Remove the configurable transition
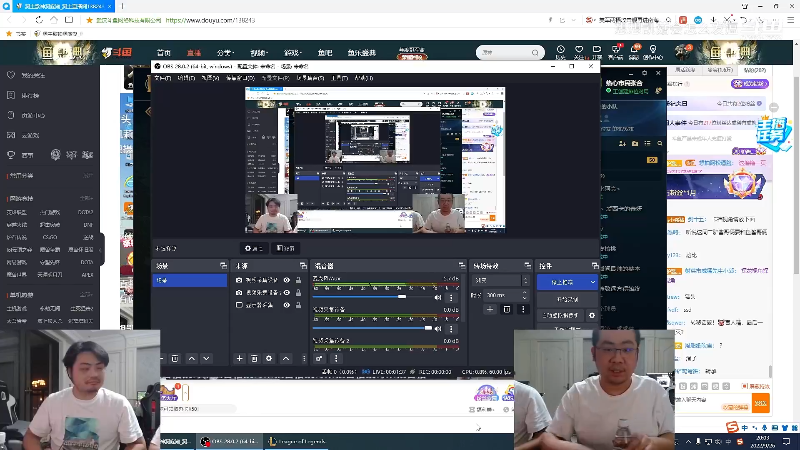 pos(507,309)
